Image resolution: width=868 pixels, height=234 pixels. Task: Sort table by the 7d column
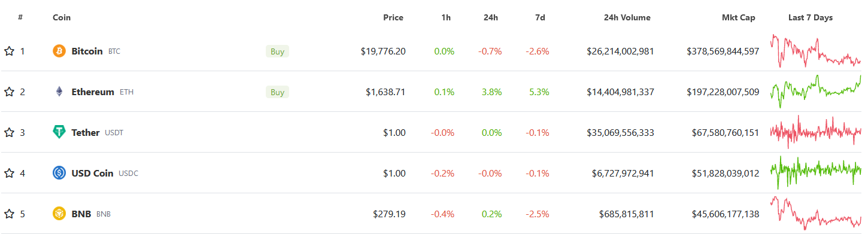[x=540, y=17]
